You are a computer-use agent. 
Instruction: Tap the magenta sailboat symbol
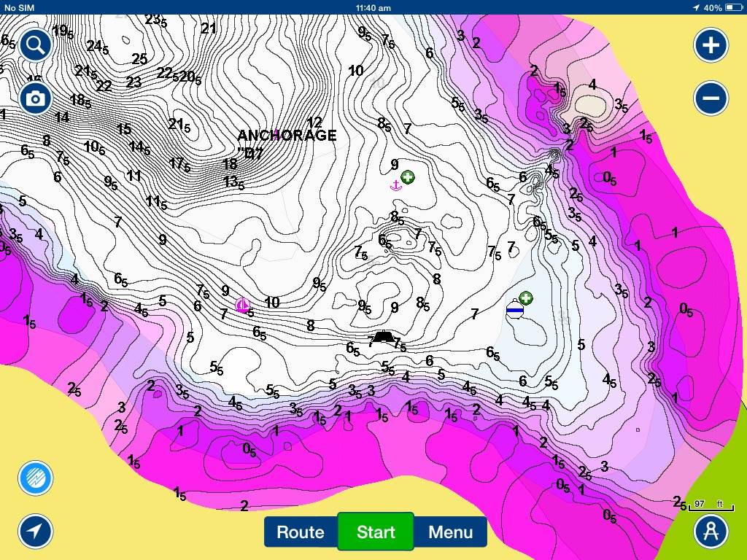coord(242,305)
